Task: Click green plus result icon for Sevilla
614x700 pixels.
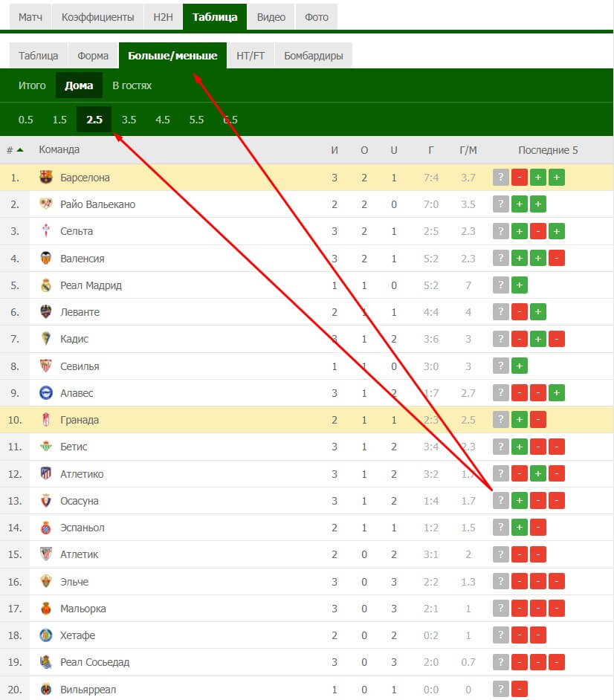Action: coord(520,366)
